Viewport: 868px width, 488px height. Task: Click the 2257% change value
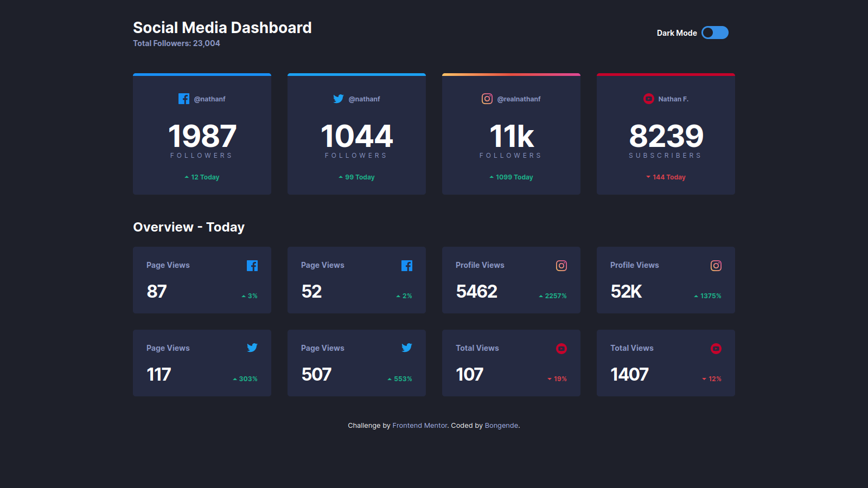pos(556,296)
